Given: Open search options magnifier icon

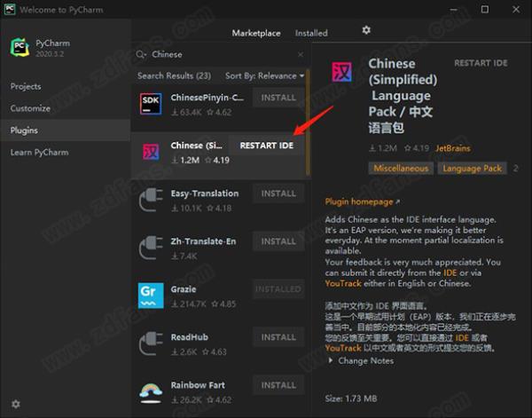Looking at the screenshot, I should 141,54.
